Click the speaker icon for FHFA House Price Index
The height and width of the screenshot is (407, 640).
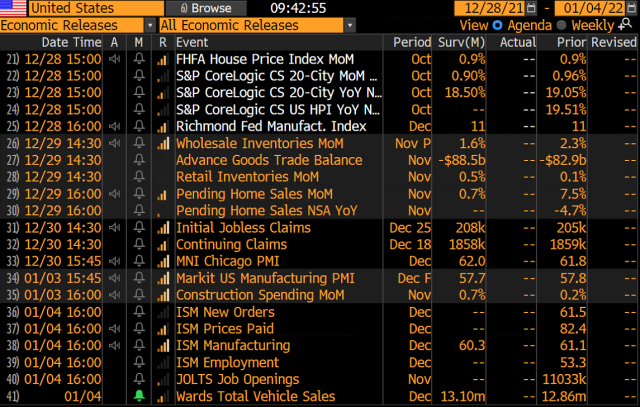[x=115, y=59]
